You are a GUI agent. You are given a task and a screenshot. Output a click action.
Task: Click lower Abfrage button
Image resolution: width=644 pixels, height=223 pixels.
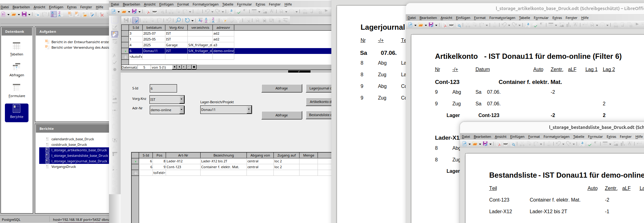(x=282, y=115)
